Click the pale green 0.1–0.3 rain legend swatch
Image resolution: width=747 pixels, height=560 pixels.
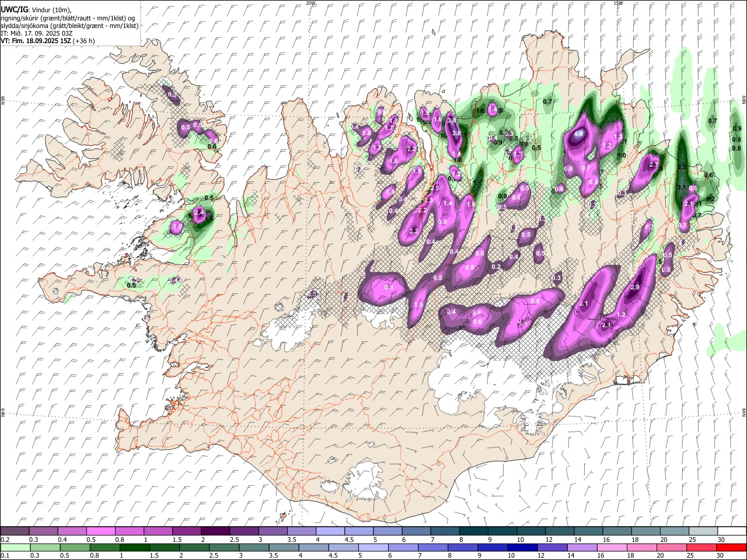(15, 547)
